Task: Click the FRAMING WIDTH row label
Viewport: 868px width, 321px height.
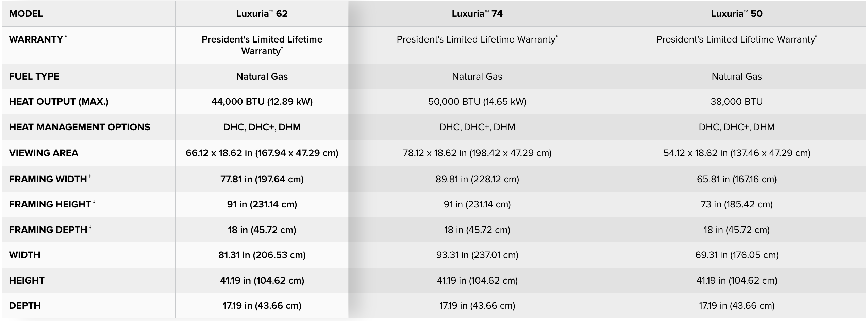Action: [48, 179]
